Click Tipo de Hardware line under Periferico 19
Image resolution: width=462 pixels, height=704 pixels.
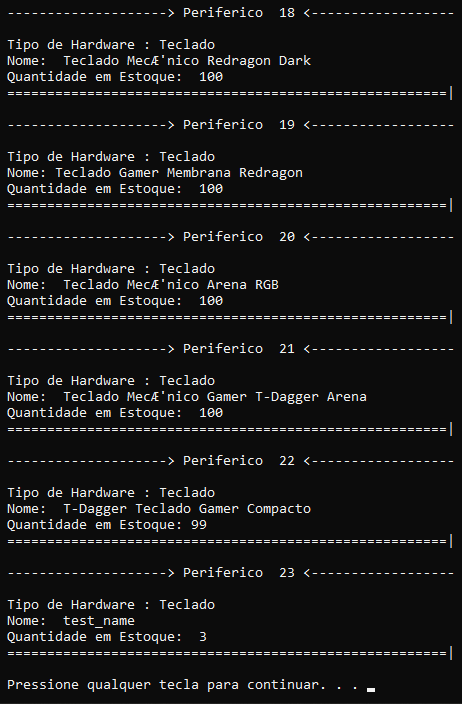tap(111, 157)
